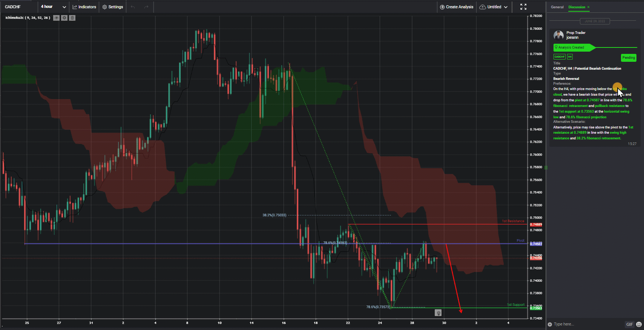Click the chat Type here input field

588,324
